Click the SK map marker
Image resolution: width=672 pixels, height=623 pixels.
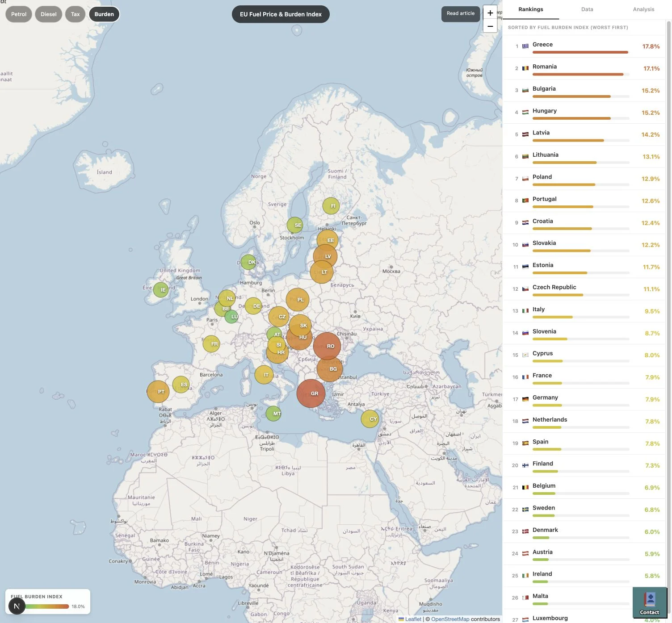tap(300, 326)
